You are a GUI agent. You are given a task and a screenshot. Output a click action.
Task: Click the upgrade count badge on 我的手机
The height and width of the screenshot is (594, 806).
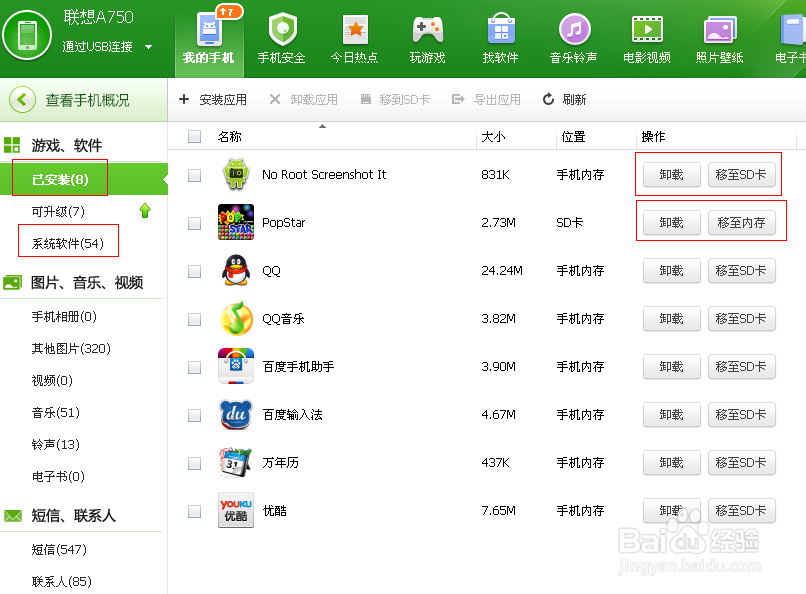point(227,12)
